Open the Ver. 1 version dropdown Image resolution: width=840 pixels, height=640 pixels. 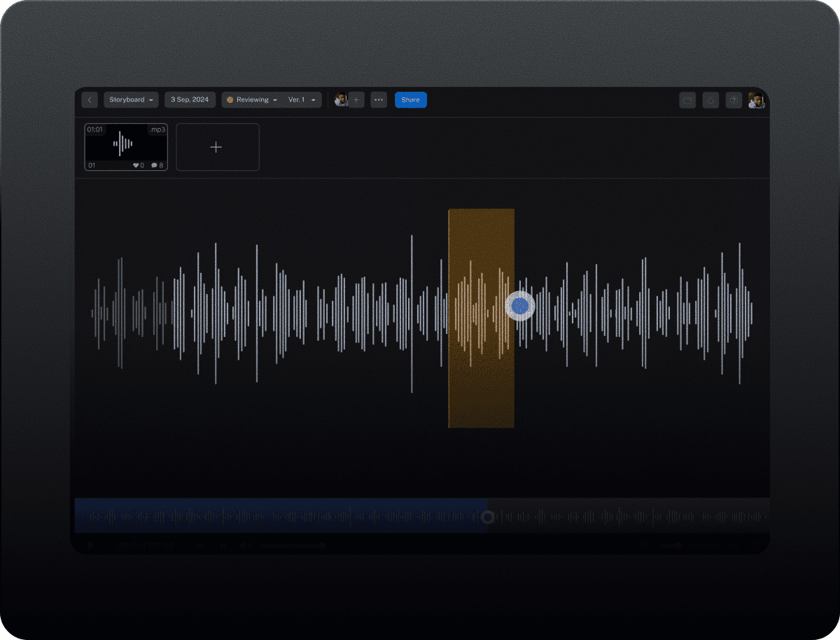point(303,100)
